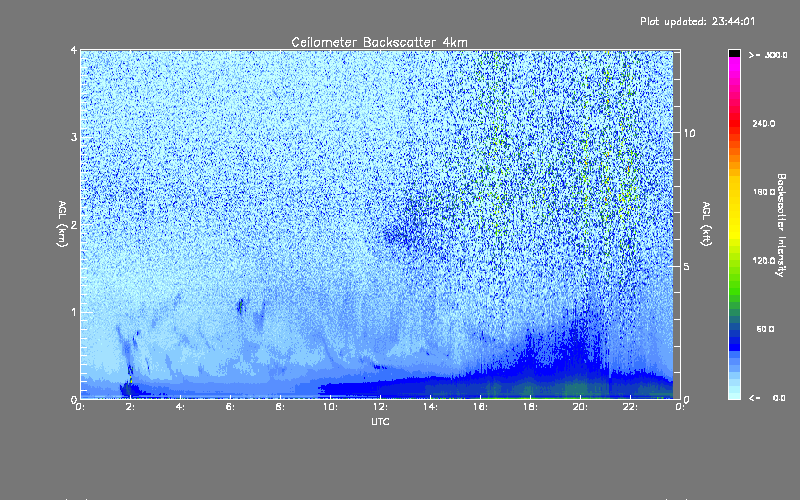Click the 5 kft tick label

[x=687, y=266]
